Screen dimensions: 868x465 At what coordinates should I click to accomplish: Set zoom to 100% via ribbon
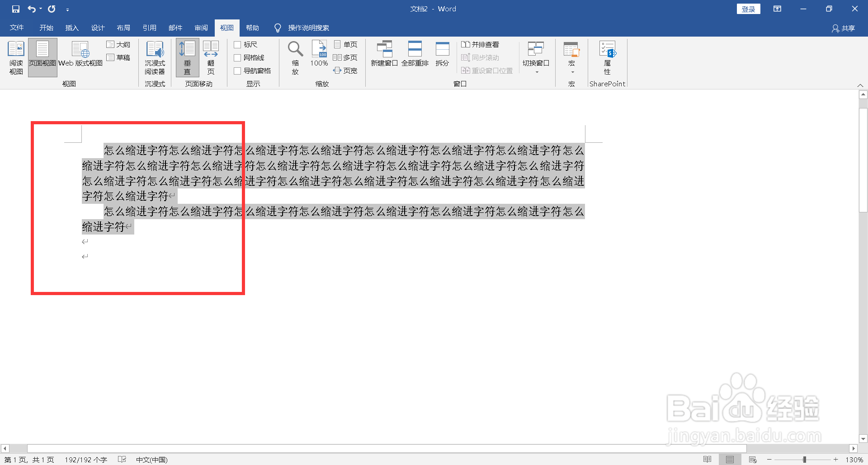click(319, 54)
